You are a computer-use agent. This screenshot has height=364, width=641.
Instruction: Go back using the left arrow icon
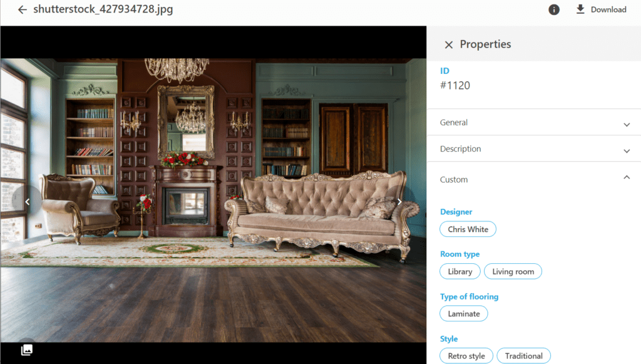pos(22,9)
